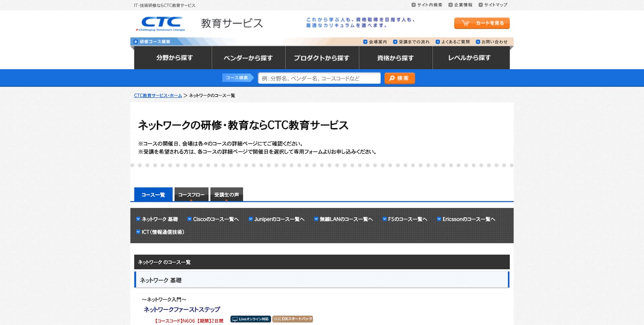Click the plus icon beside 受講までの流れ
Viewport: 644px width, 325px height.
pos(395,42)
